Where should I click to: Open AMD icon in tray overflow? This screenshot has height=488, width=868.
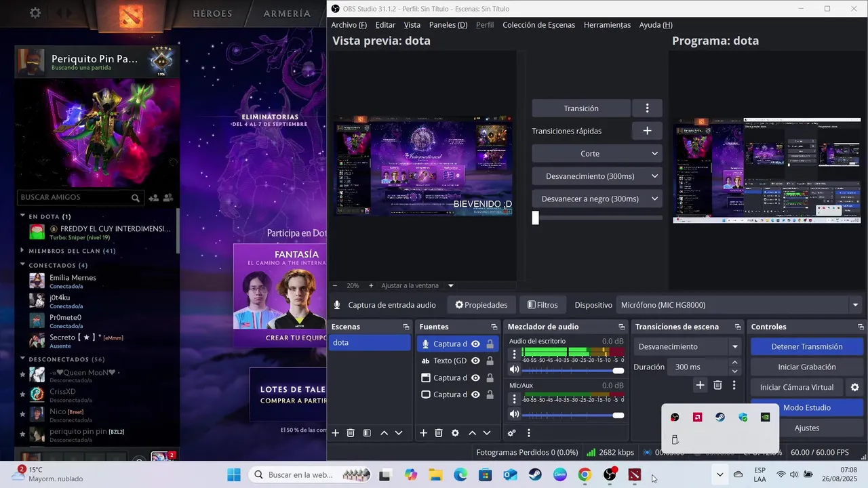tap(697, 418)
